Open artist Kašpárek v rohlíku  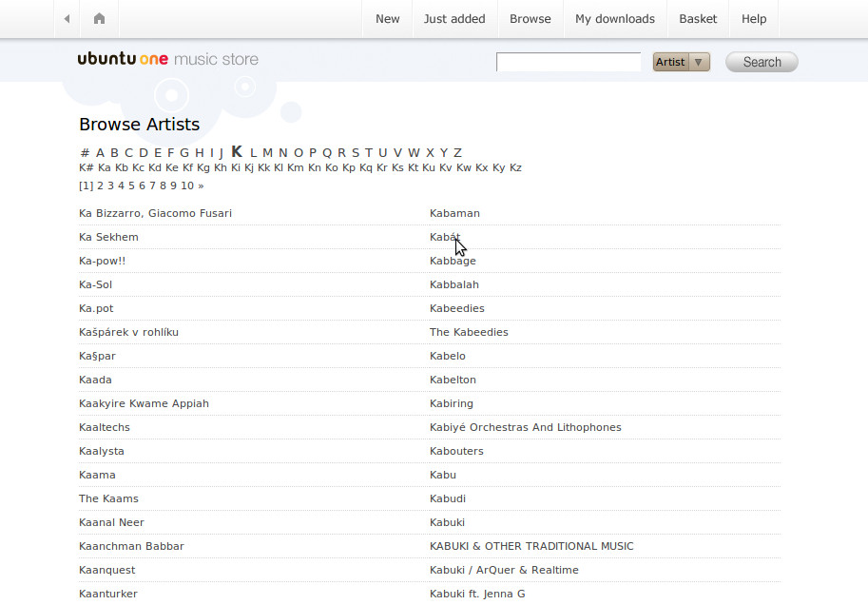tap(129, 332)
